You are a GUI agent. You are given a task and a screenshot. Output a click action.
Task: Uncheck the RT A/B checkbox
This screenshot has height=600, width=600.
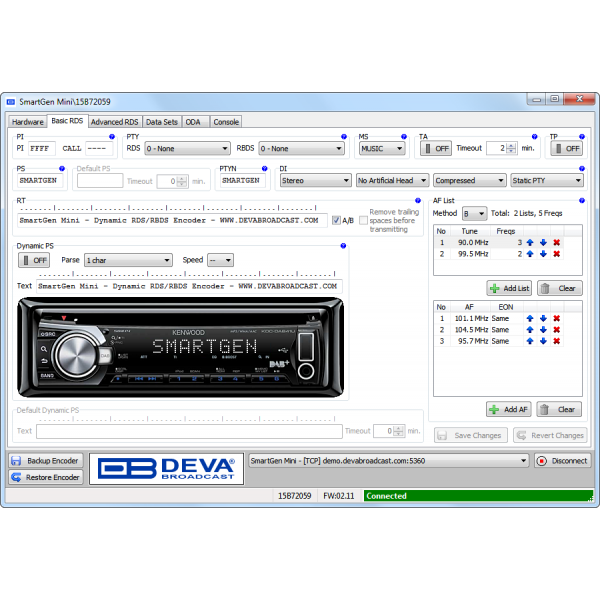tap(336, 220)
